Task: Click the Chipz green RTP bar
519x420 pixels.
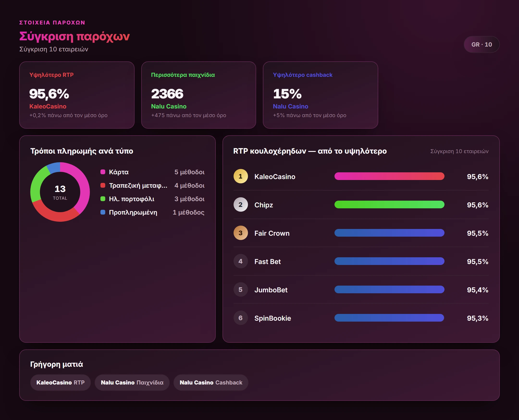Action: pyautogui.click(x=389, y=205)
